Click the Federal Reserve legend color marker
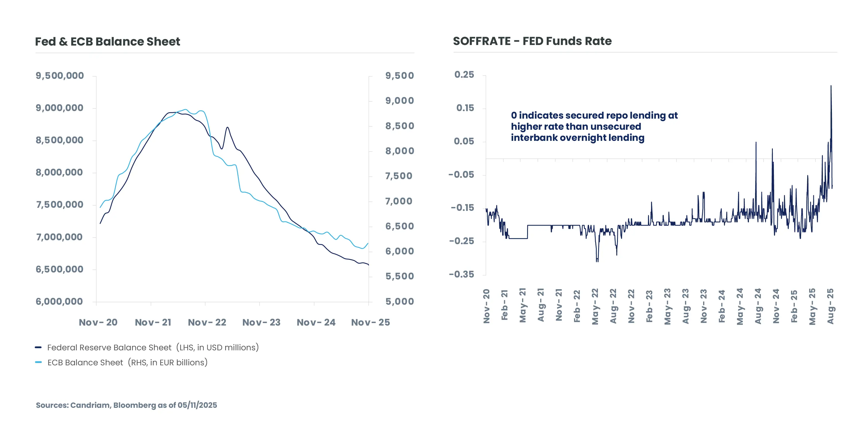 coord(38,347)
